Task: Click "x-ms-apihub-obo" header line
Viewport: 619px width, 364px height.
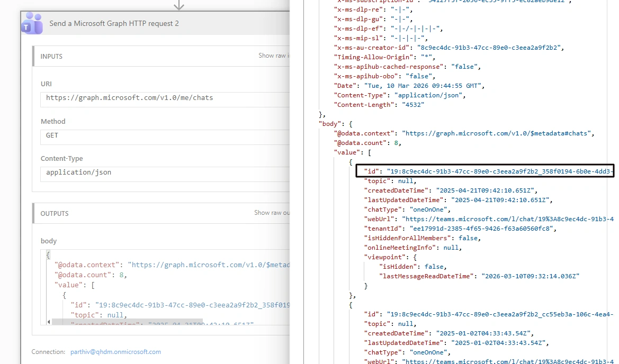Action: point(384,76)
